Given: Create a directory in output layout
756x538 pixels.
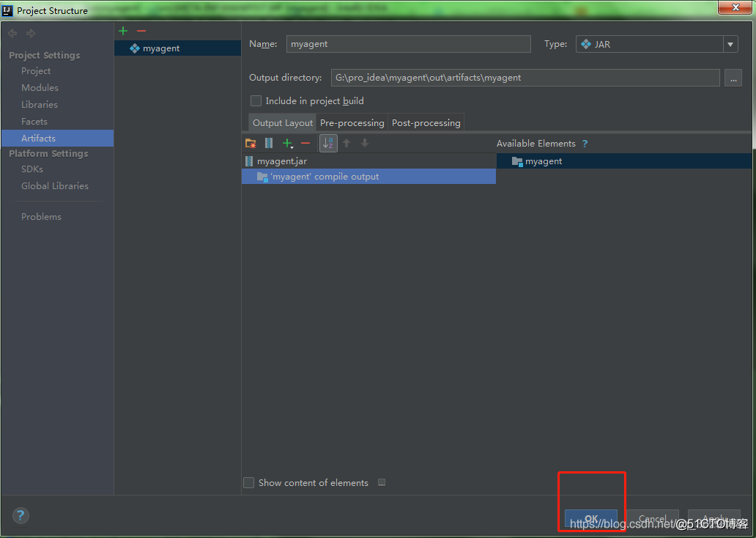Looking at the screenshot, I should pyautogui.click(x=251, y=144).
